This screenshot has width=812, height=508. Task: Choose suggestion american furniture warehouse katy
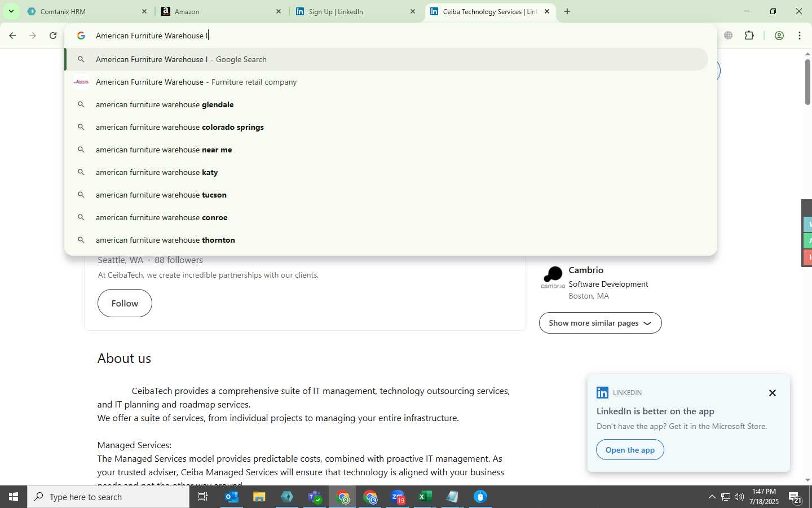(387, 172)
